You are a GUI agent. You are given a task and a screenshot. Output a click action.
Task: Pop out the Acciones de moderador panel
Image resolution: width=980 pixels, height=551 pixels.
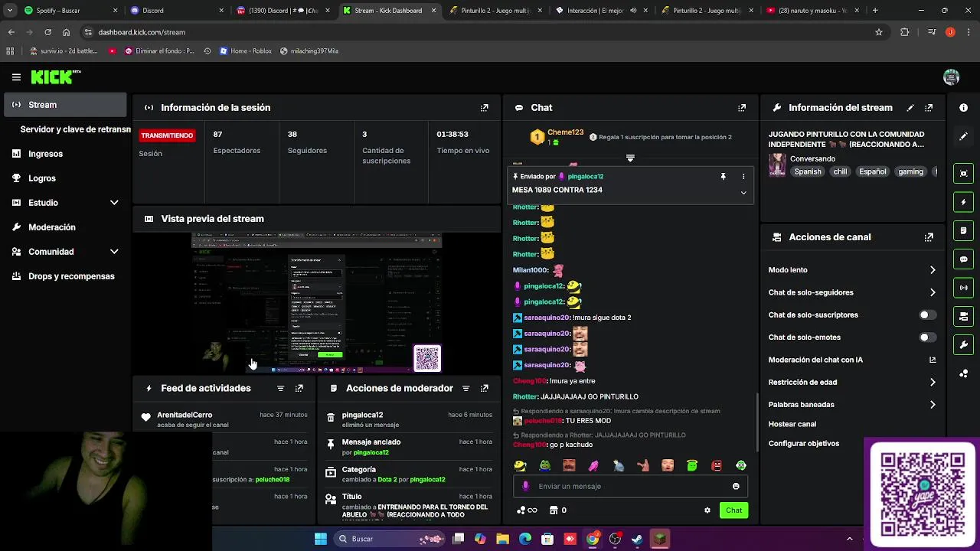[x=484, y=389]
